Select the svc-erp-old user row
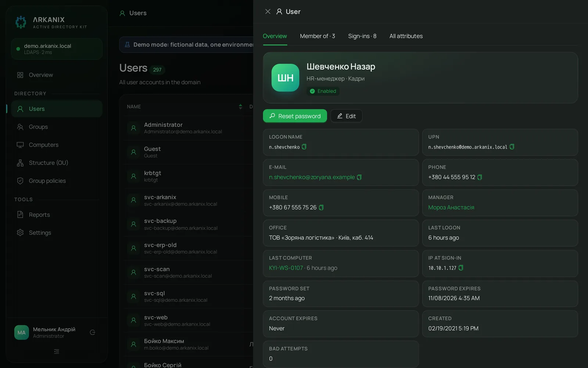The height and width of the screenshot is (368, 588). [188, 248]
